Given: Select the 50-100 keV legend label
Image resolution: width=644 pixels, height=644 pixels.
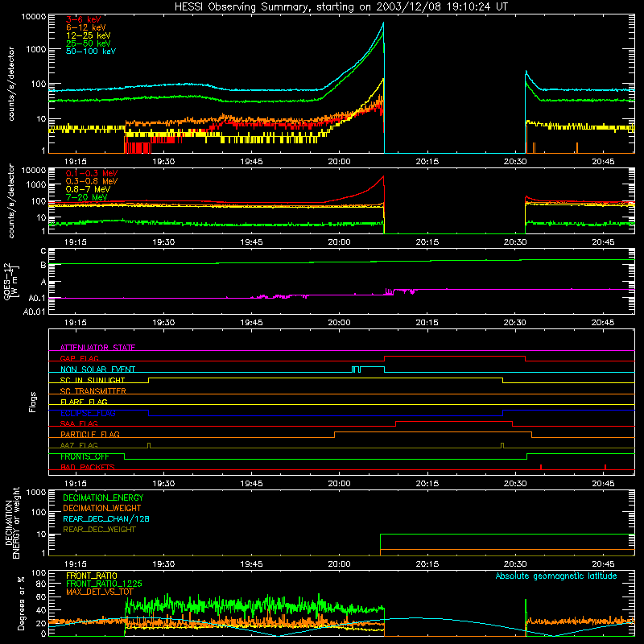Looking at the screenshot, I should 91,52.
